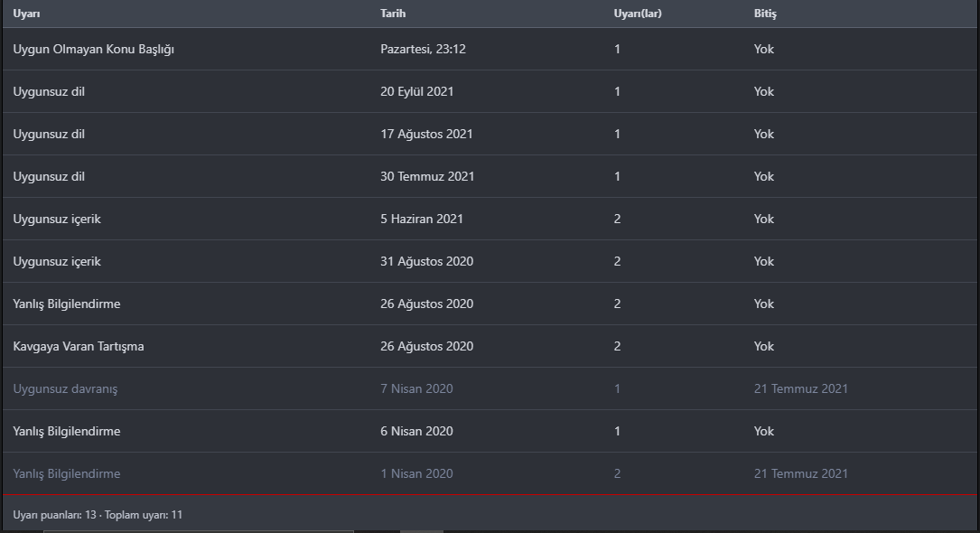Select the date "Pazartesi, 23:12"

[423, 50]
